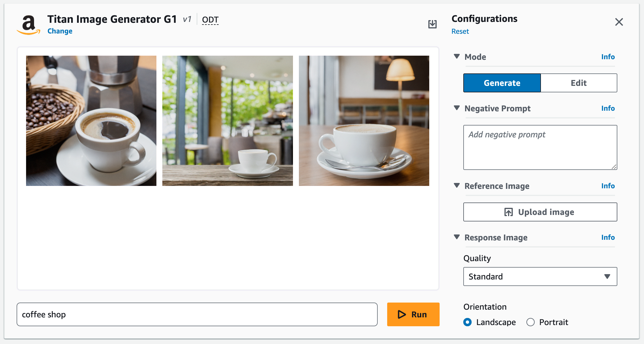644x344 pixels.
Task: Click the Run button
Action: pyautogui.click(x=413, y=314)
